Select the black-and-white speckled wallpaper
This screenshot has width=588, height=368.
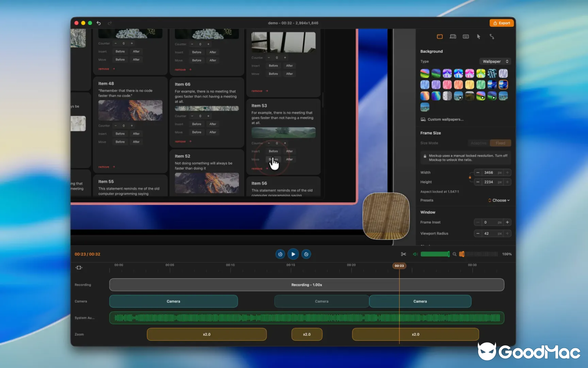pyautogui.click(x=447, y=96)
